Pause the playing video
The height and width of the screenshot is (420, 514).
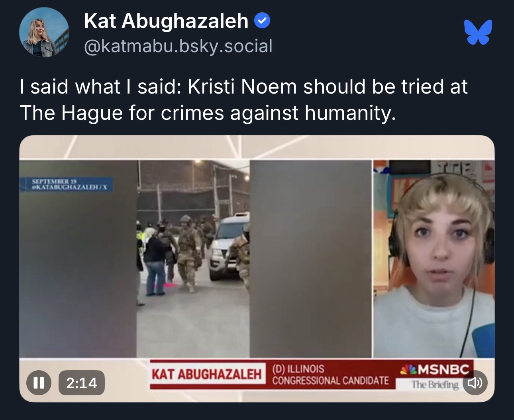pos(39,383)
